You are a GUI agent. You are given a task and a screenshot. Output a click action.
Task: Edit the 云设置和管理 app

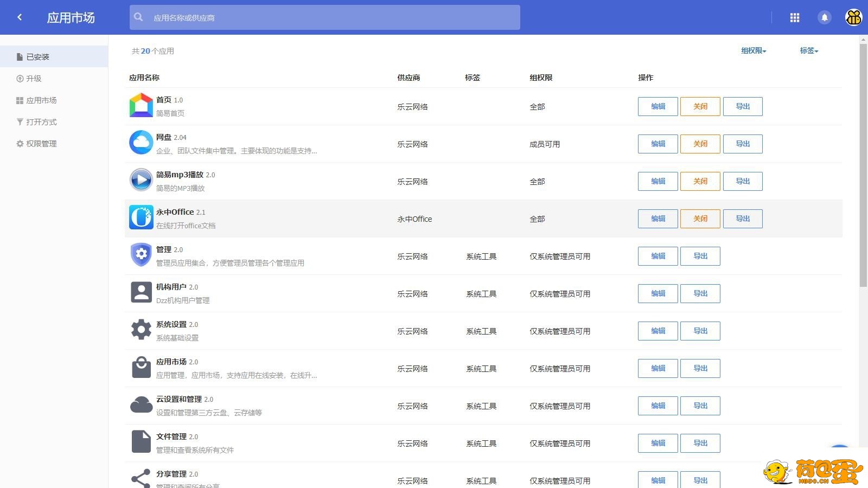[658, 406]
